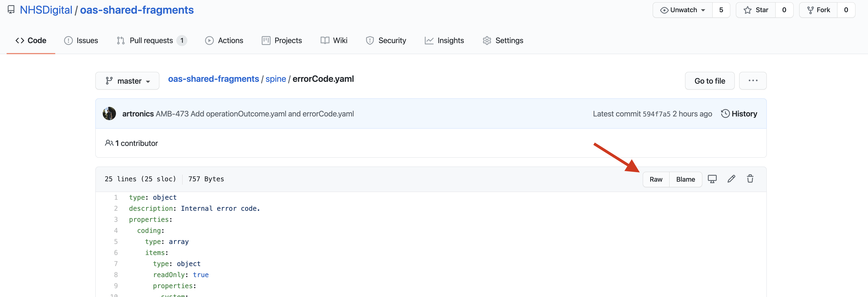This screenshot has height=297, width=868.
Task: Click the Raw button
Action: [x=655, y=179]
